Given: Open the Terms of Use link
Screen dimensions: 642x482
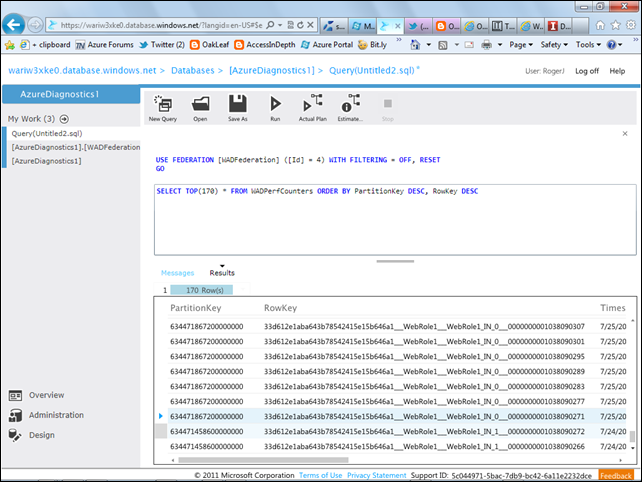Looking at the screenshot, I should (x=320, y=475).
